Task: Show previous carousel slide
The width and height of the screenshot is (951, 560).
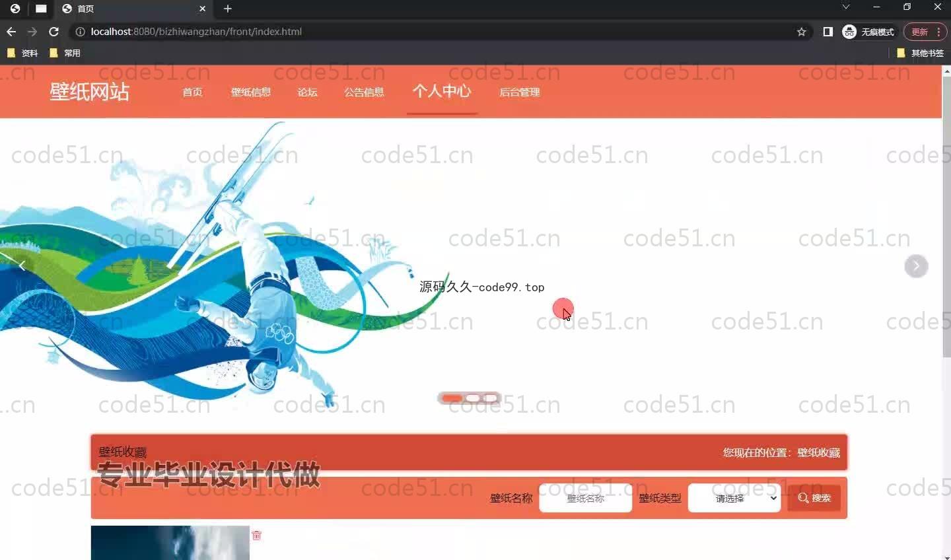Action: pos(22,266)
